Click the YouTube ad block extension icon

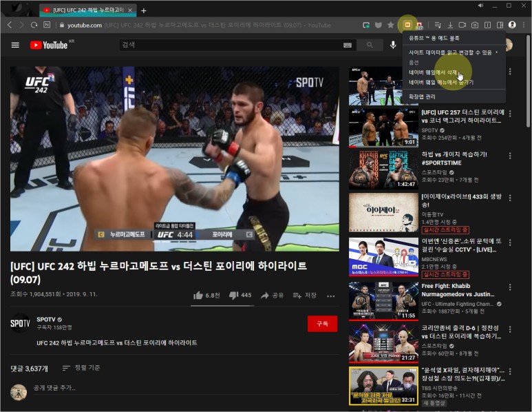point(407,25)
